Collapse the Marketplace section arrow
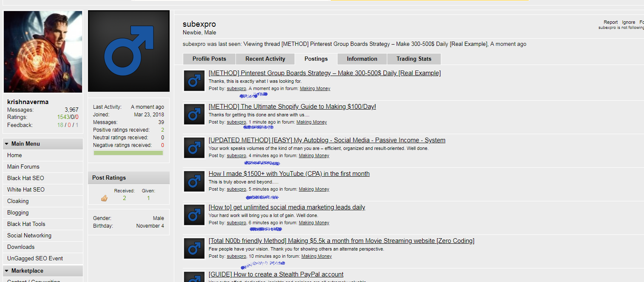644x282 pixels. point(7,271)
